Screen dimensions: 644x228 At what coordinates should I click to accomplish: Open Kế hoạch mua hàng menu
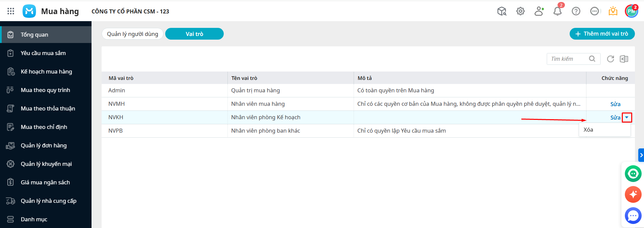[x=46, y=72]
